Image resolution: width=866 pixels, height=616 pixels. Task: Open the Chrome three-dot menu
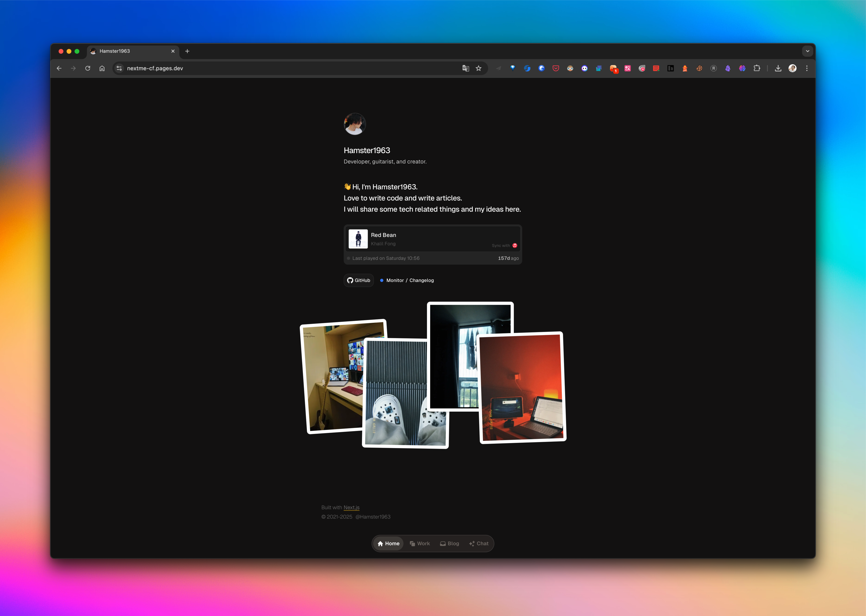tap(807, 68)
